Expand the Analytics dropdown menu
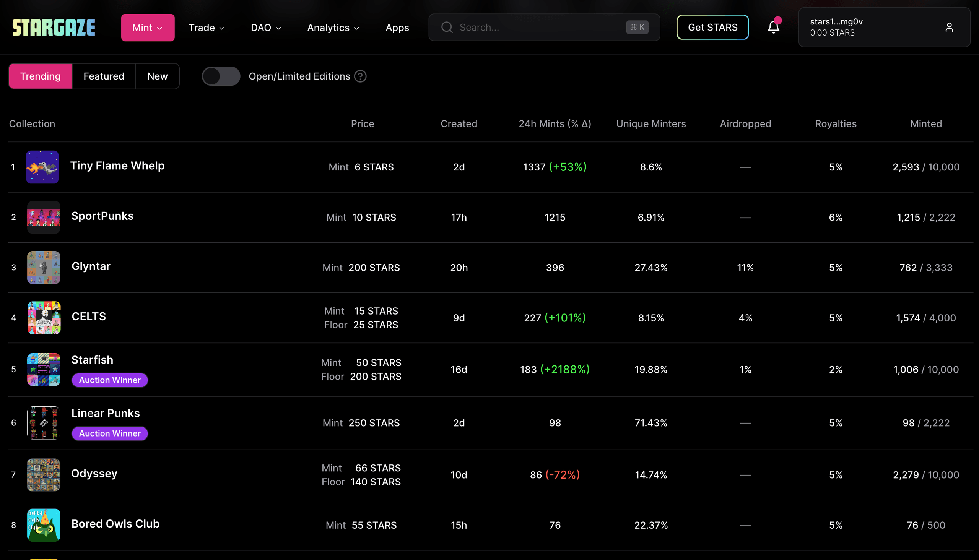This screenshot has width=979, height=560. click(333, 28)
